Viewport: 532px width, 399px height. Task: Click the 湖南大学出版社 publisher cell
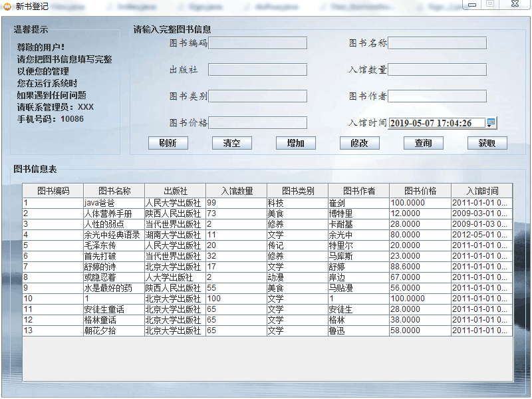pos(175,235)
